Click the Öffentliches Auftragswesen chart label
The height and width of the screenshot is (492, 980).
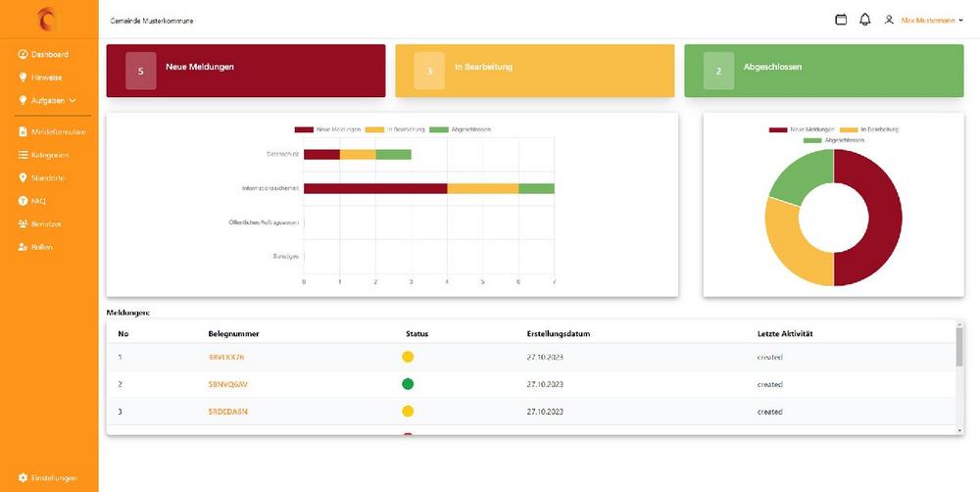click(264, 222)
